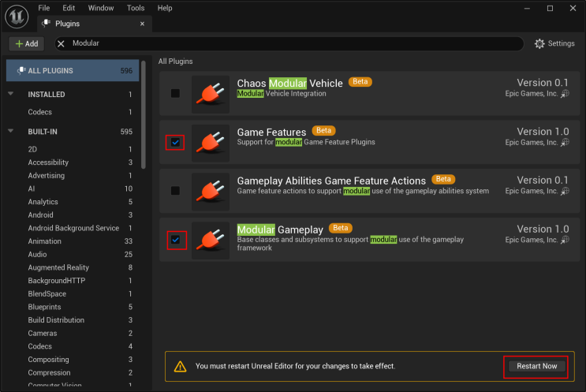Click Game Features plug thumbnail
Viewport: 586px width, 392px height.
211,143
